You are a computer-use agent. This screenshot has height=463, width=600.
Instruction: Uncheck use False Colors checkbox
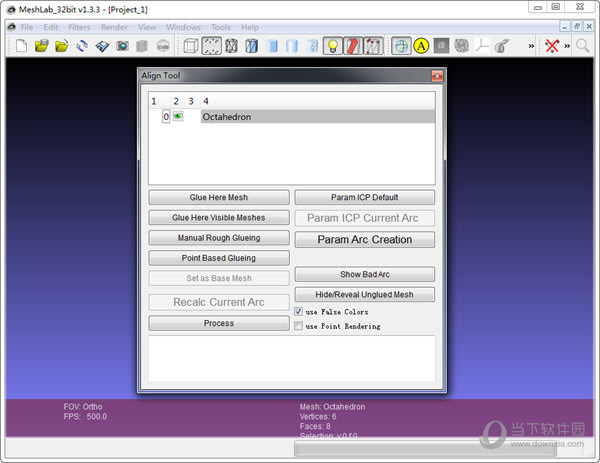point(298,312)
